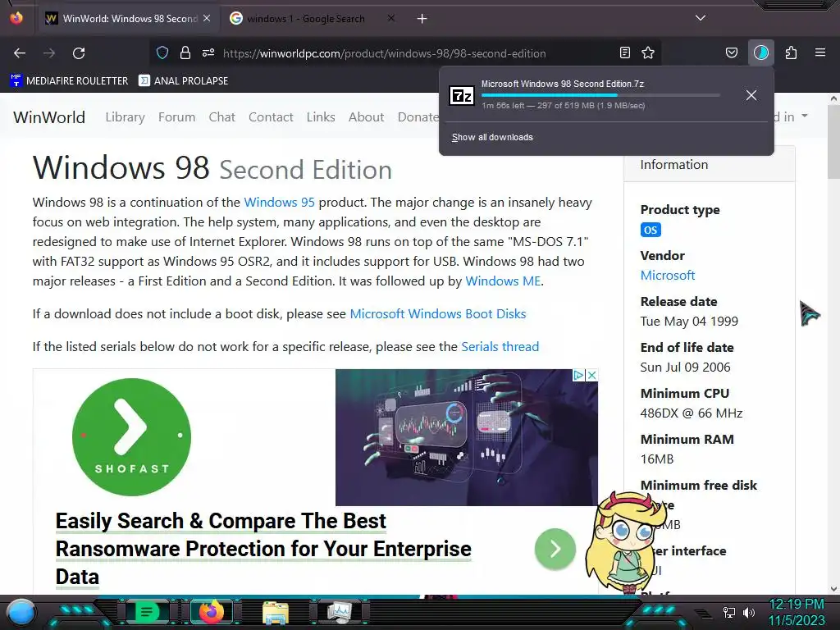This screenshot has height=630, width=840.
Task: Click the ShoFast green logo
Action: (x=132, y=436)
